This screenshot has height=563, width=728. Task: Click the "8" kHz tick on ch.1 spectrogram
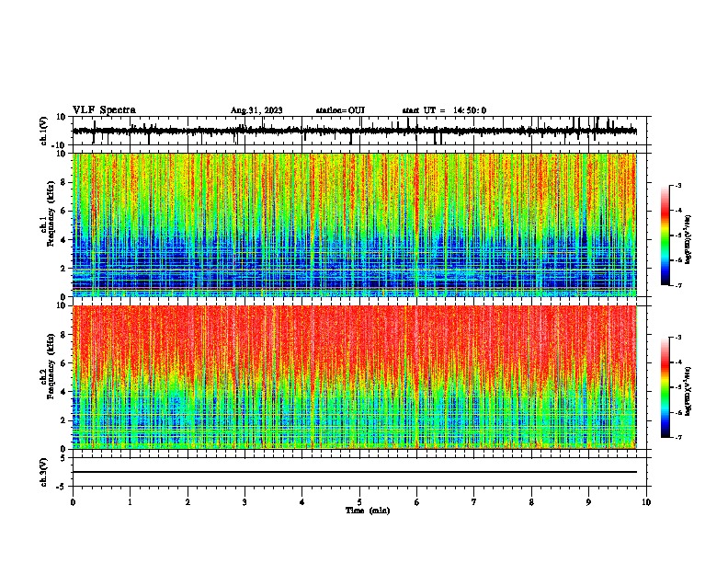[x=63, y=182]
